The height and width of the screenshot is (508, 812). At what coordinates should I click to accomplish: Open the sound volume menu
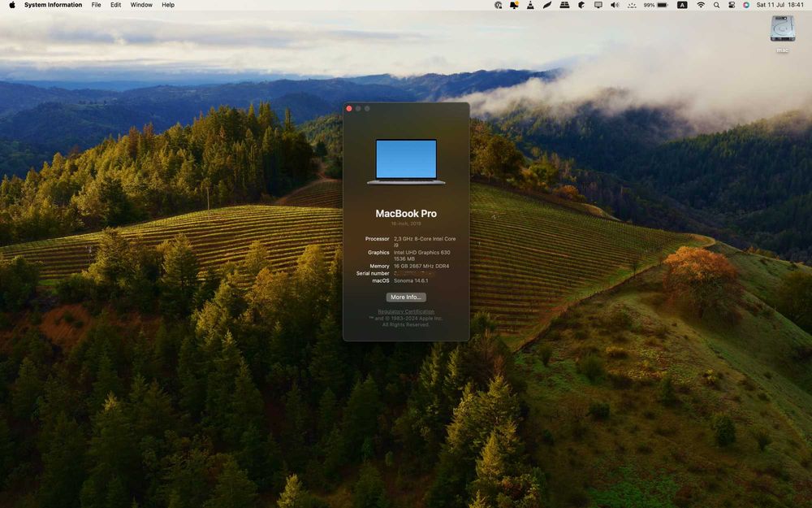(615, 5)
